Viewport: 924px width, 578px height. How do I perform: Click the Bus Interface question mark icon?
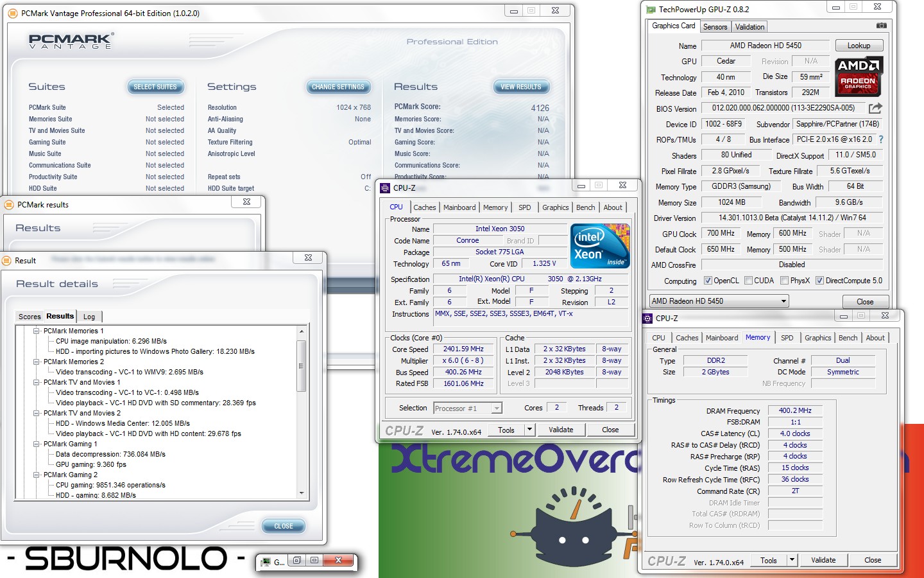tap(880, 139)
